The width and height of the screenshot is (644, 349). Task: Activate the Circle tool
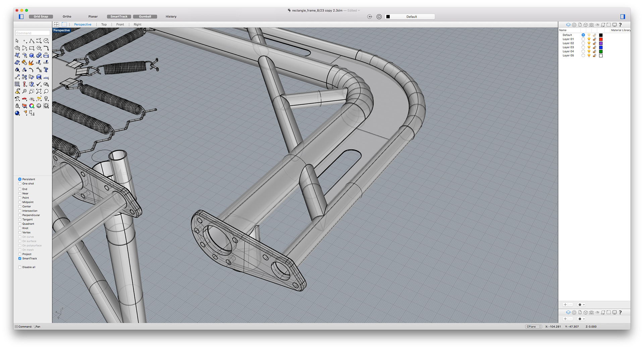click(46, 41)
